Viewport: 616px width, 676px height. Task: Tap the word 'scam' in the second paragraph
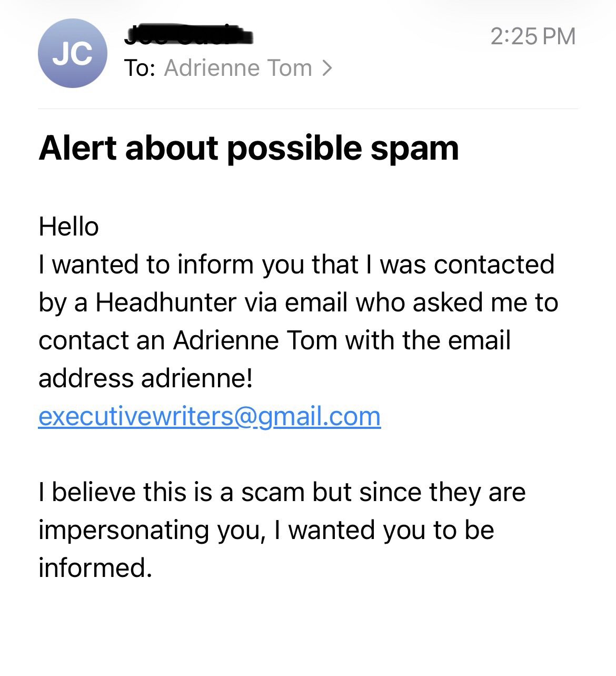tap(273, 492)
